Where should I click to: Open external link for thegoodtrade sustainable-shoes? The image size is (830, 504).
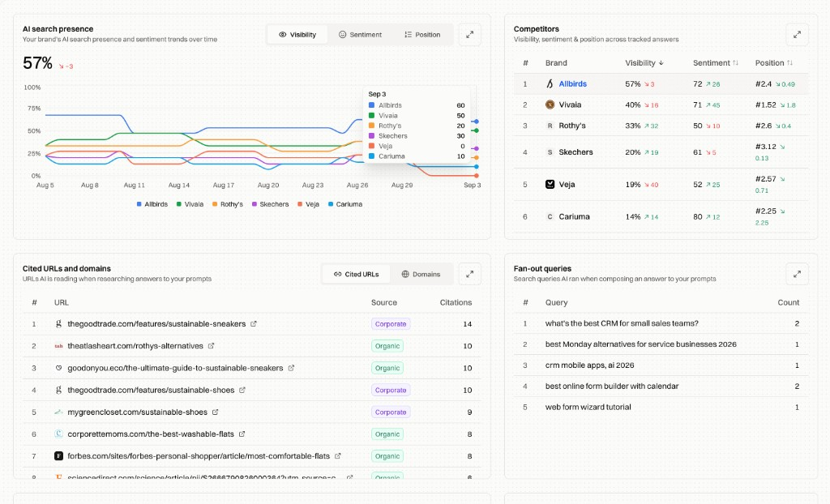point(242,391)
